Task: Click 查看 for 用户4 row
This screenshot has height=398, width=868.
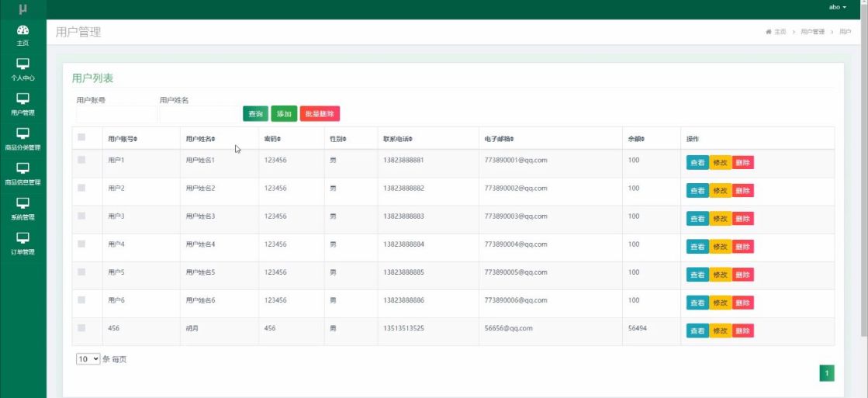Action: [697, 247]
